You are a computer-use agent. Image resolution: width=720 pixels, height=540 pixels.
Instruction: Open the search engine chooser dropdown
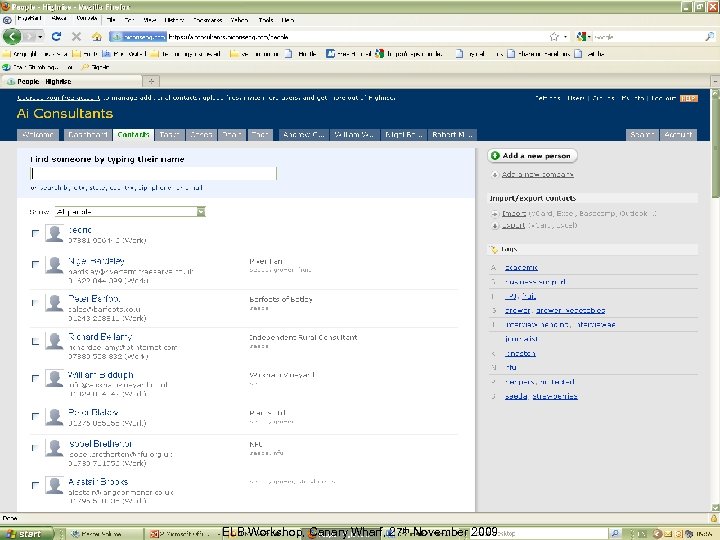(x=589, y=36)
